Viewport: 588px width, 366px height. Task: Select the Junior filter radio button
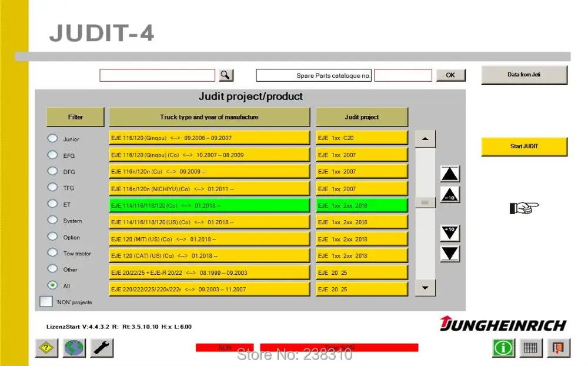(52, 138)
